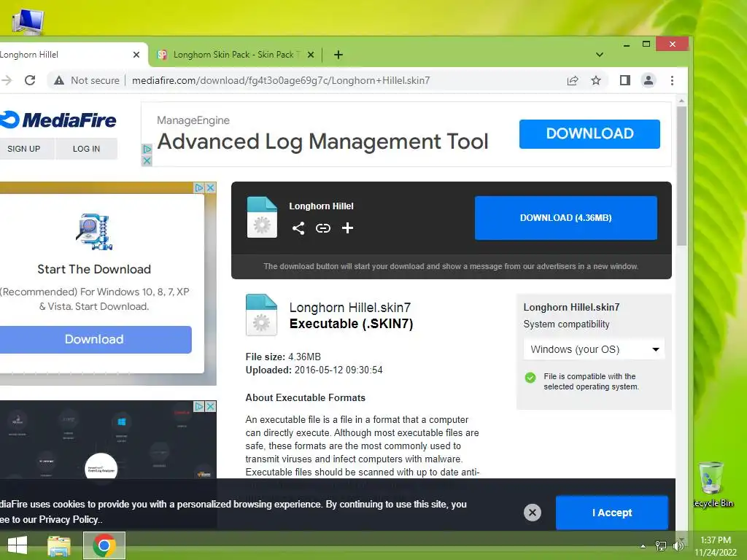This screenshot has height=560, width=747.
Task: Click the 'Start The Download' ad title
Action: coord(94,270)
